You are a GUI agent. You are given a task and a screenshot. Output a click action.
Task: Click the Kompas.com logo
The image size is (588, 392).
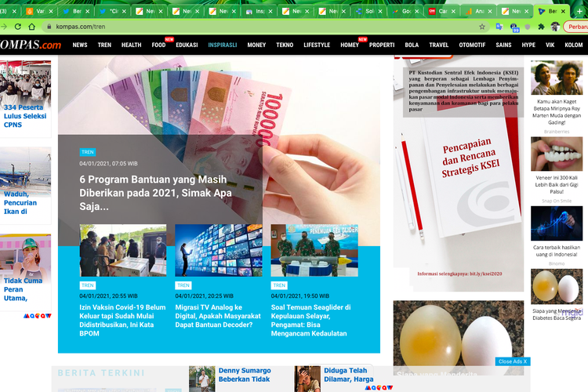pyautogui.click(x=31, y=45)
